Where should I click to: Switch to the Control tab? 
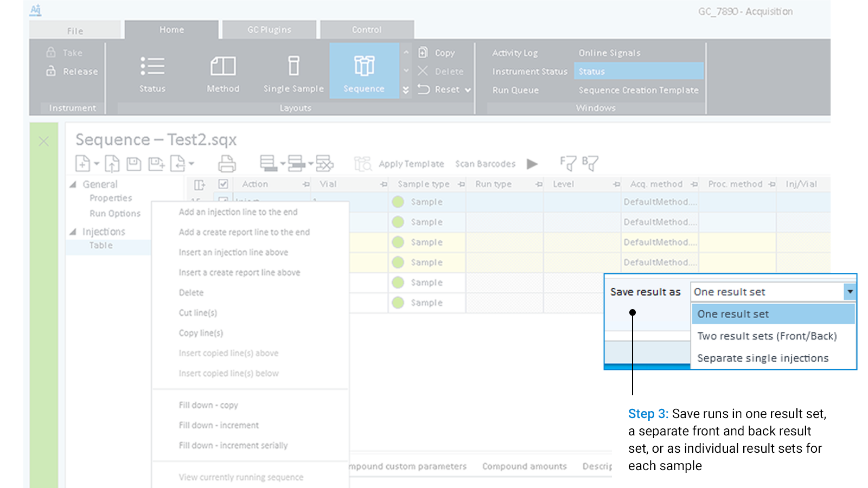367,30
